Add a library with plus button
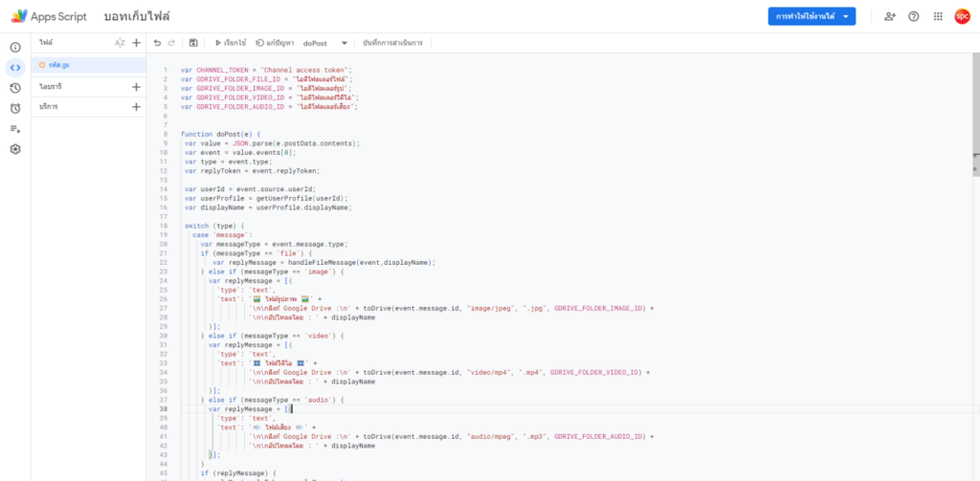 pyautogui.click(x=136, y=87)
